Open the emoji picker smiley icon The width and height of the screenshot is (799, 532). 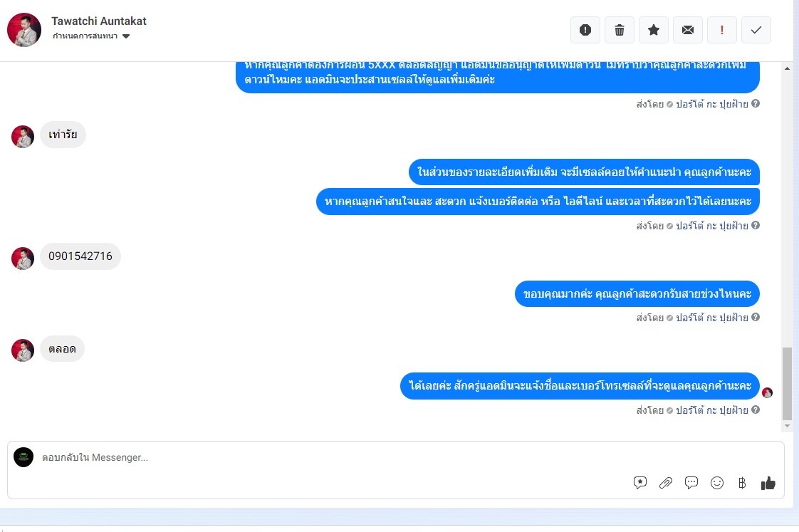click(717, 483)
